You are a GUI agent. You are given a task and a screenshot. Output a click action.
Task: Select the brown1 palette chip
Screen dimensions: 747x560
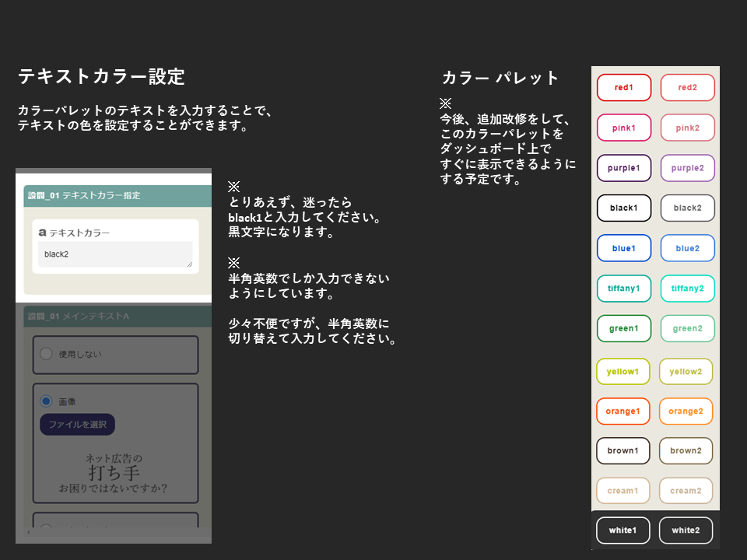click(x=622, y=451)
